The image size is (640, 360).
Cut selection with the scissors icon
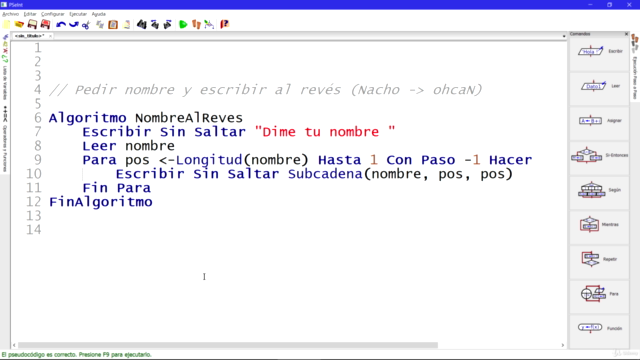pos(86,24)
